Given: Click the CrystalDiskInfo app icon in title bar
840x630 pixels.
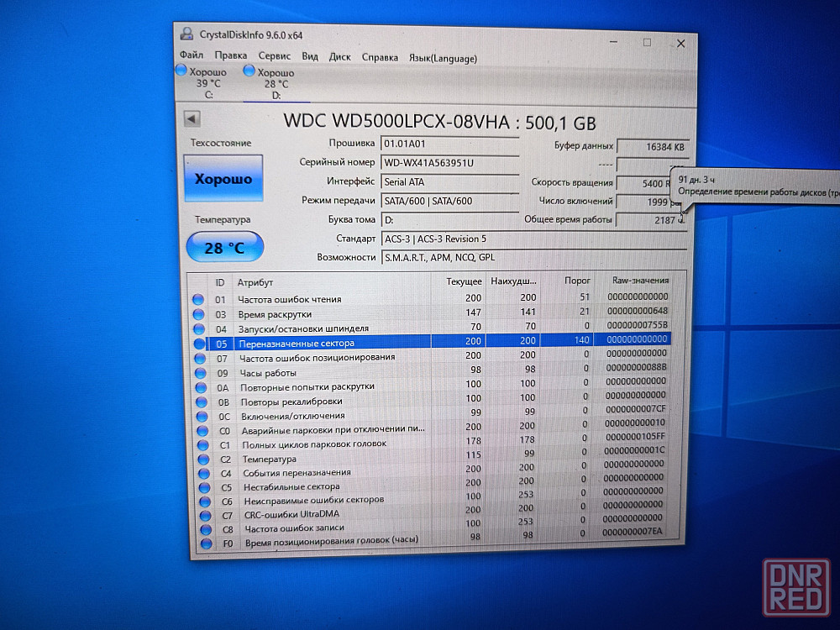Looking at the screenshot, I should coord(186,34).
